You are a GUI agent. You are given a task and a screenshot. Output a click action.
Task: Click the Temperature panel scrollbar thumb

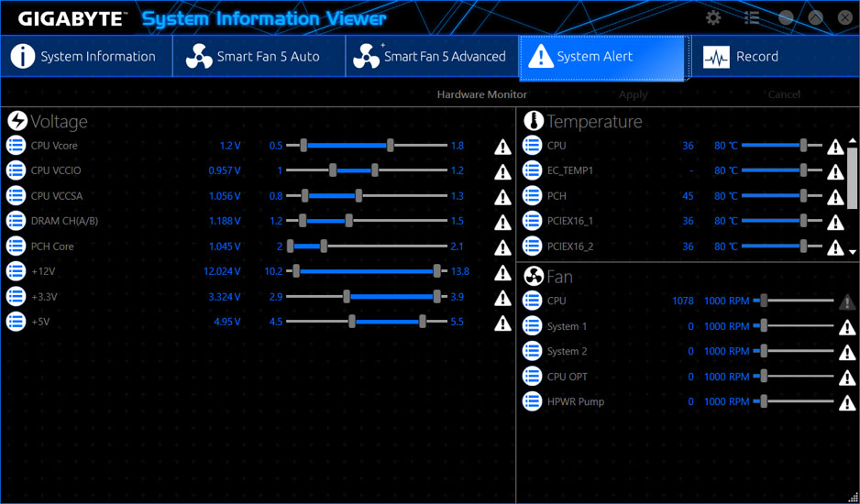pyautogui.click(x=853, y=179)
